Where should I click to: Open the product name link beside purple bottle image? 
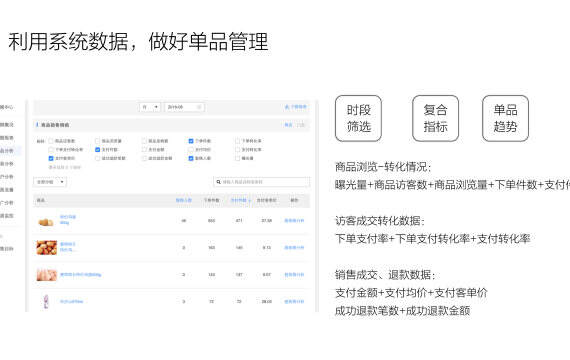point(71,301)
